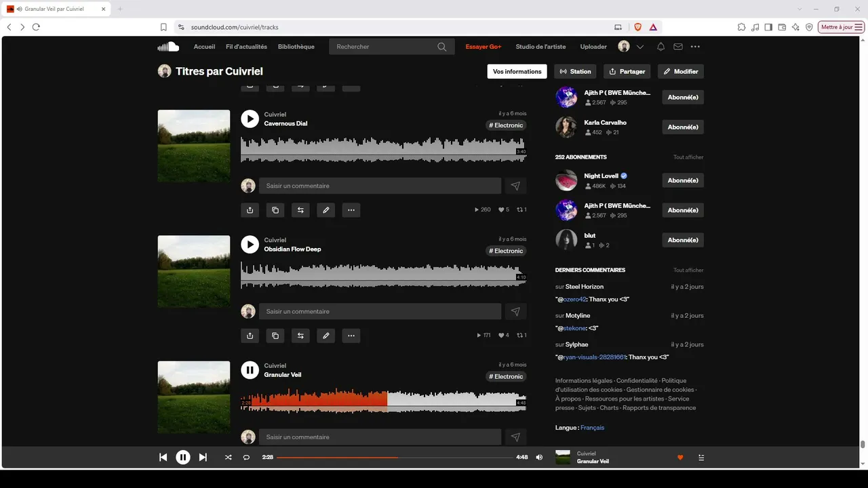The image size is (868, 488).
Task: Open Studio de l'artiste
Action: click(x=540, y=47)
